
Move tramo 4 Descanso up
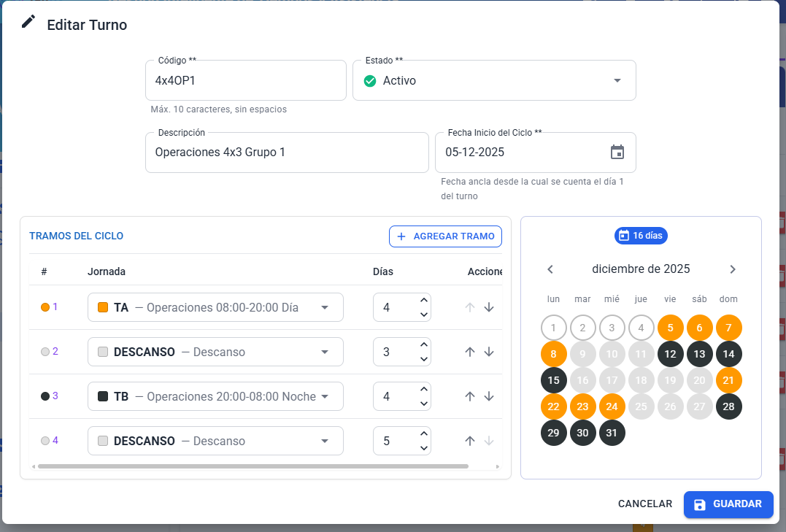[x=470, y=441]
